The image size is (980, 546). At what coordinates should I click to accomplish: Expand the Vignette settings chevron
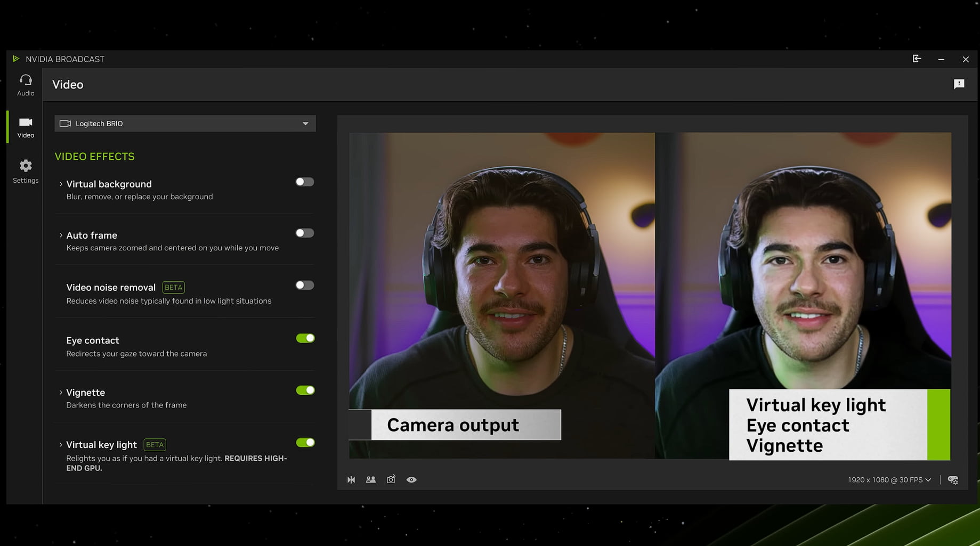click(x=61, y=393)
